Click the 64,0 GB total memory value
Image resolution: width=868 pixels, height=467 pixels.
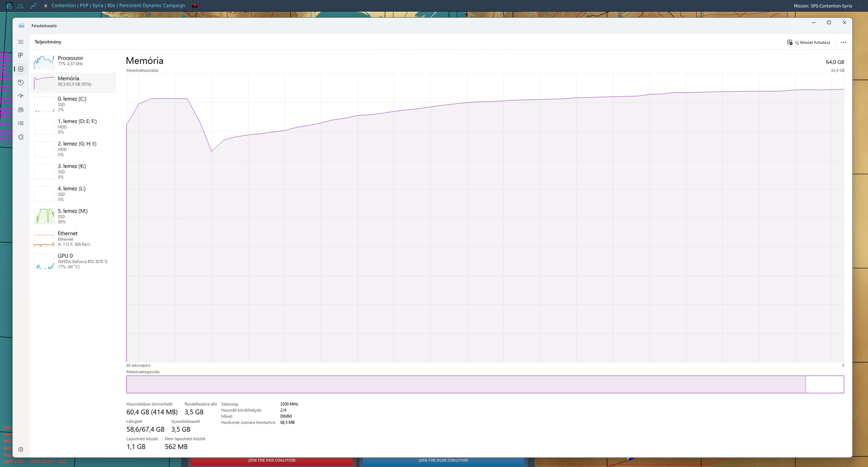[x=835, y=62]
